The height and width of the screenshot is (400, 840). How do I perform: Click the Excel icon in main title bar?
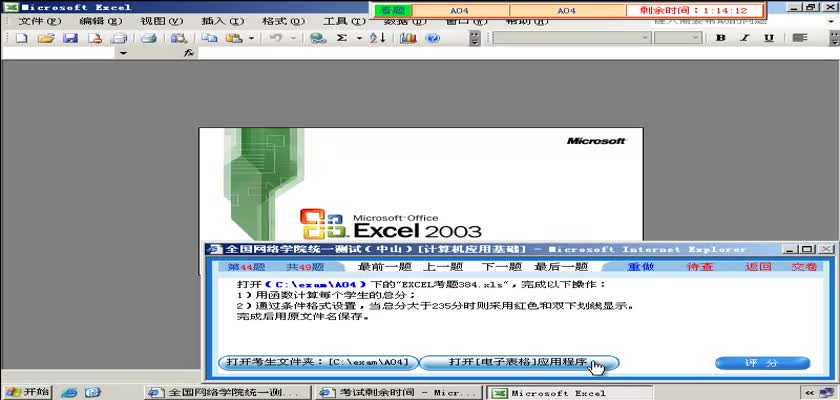pyautogui.click(x=11, y=7)
